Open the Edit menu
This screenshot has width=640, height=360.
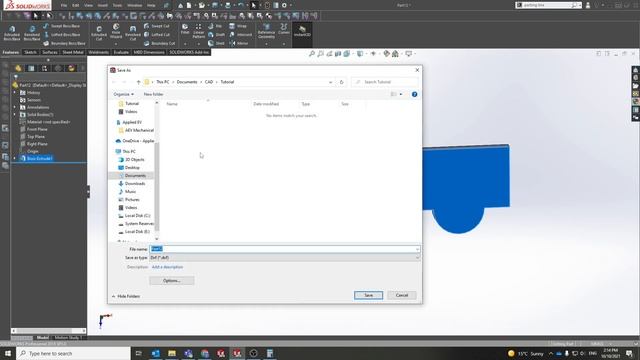click(76, 5)
